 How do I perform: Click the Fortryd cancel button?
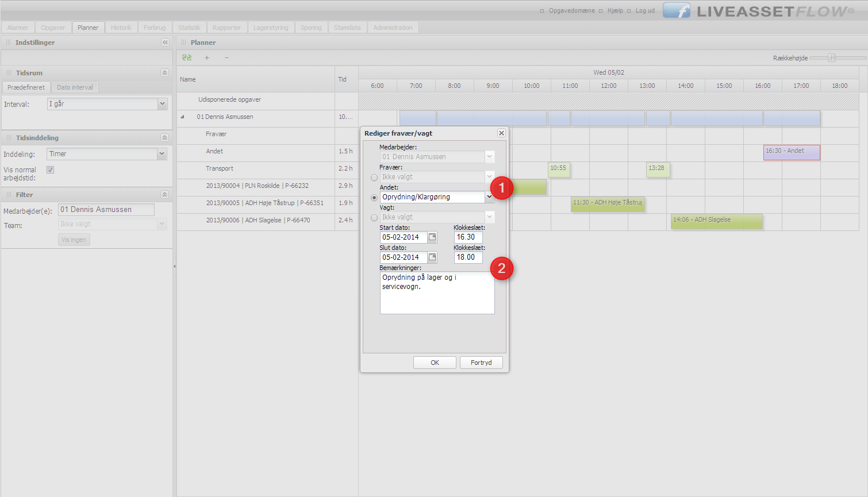pos(481,363)
